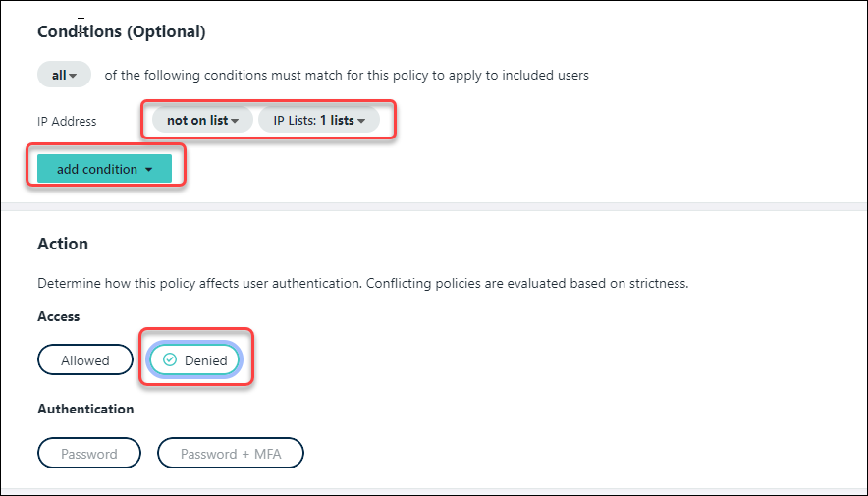This screenshot has width=868, height=496.
Task: Click the policy strictness description text
Action: [363, 284]
